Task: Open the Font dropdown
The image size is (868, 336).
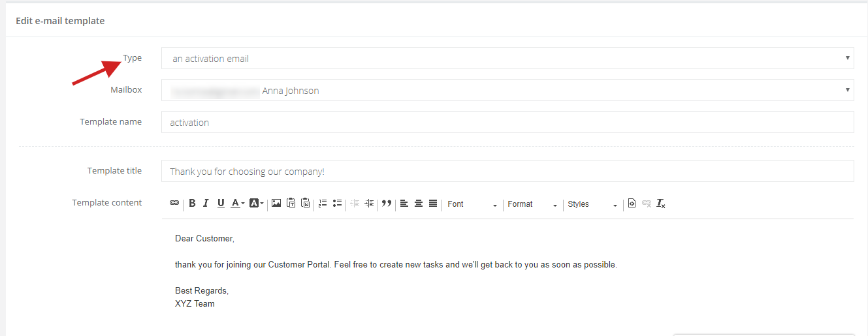Action: coord(472,204)
